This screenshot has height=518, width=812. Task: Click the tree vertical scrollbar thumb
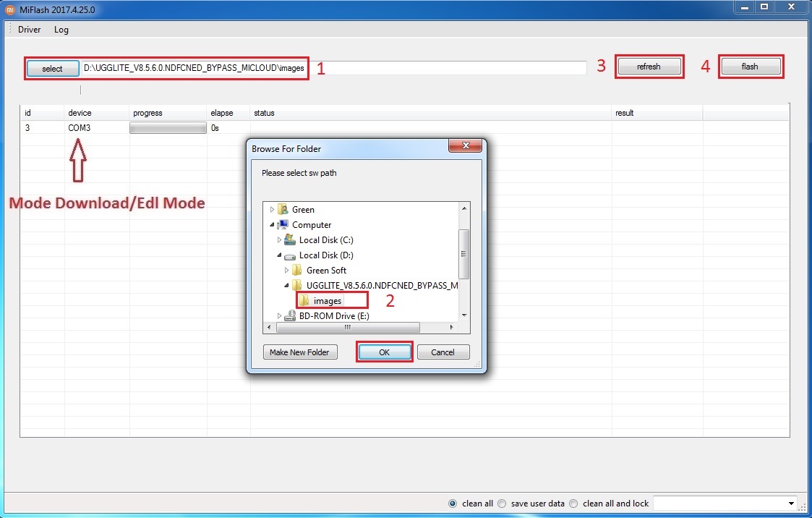coord(464,254)
